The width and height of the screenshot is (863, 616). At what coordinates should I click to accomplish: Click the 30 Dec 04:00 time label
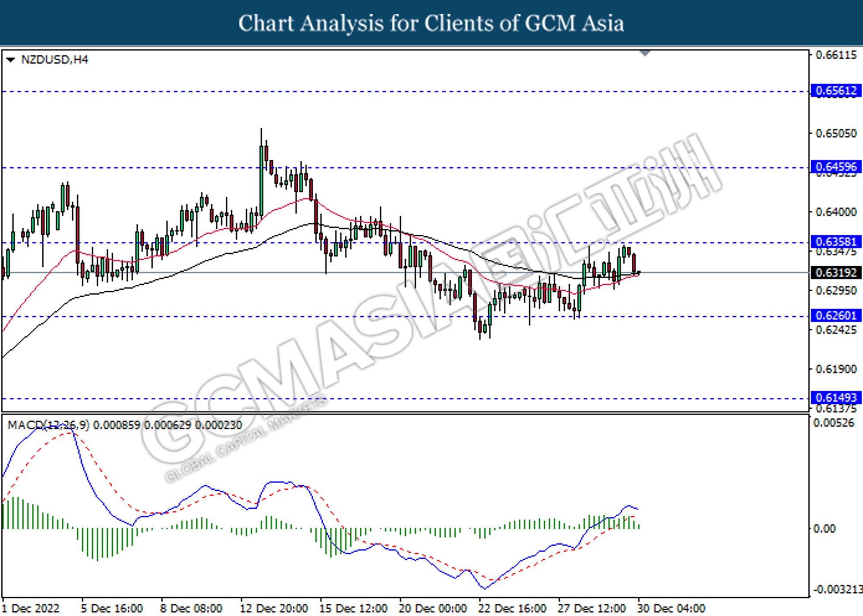coord(671,609)
